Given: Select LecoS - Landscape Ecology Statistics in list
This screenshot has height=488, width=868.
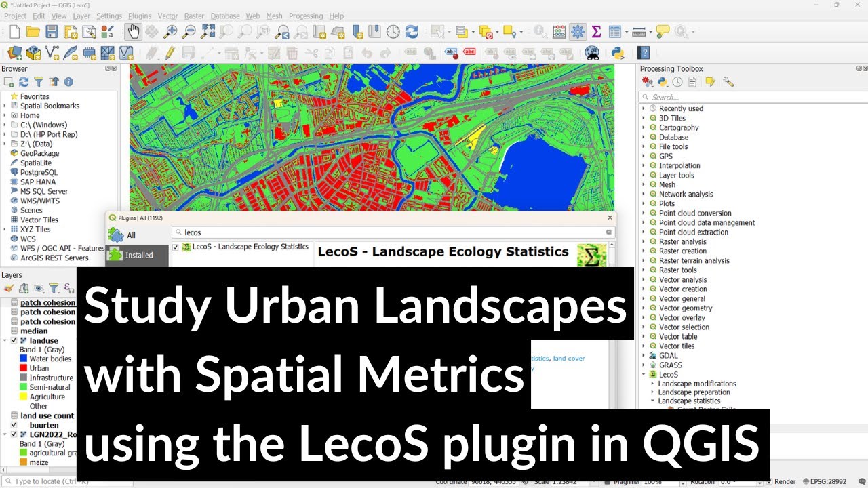Looking at the screenshot, I should point(250,247).
